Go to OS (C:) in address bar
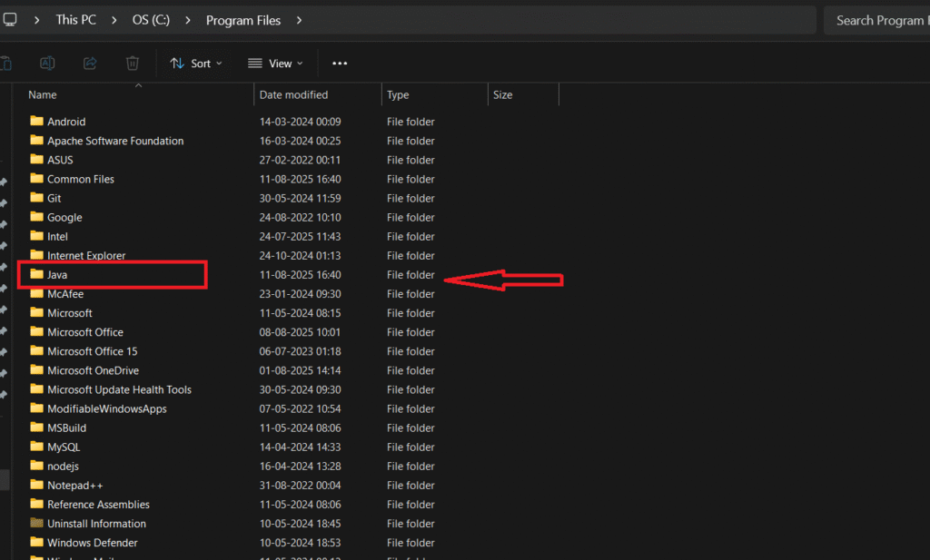930x560 pixels. (152, 20)
